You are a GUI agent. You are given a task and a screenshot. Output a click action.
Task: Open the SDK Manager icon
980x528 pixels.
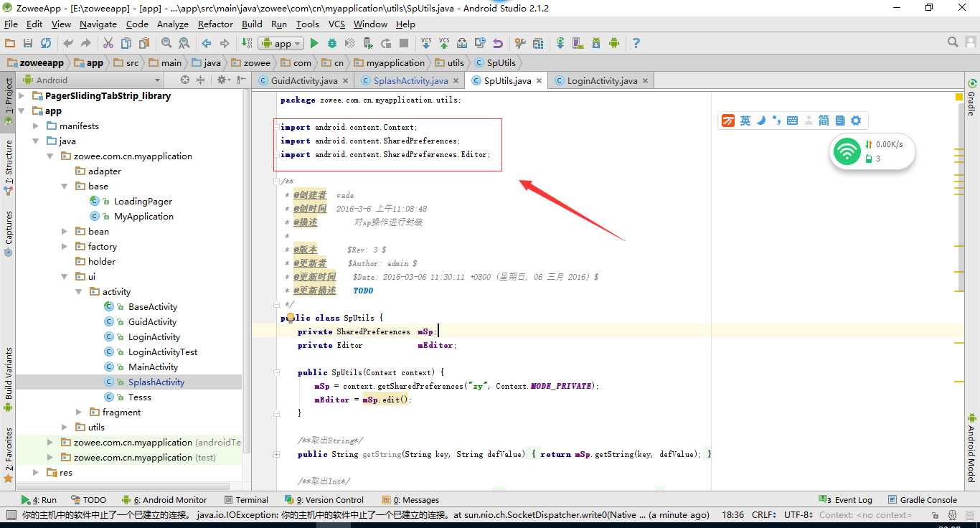(x=596, y=43)
